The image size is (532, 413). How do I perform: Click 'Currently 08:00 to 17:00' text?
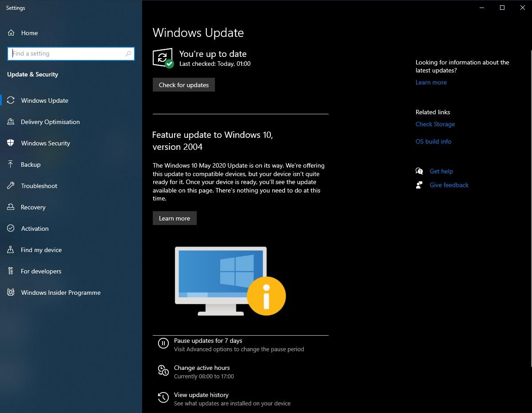pyautogui.click(x=204, y=376)
